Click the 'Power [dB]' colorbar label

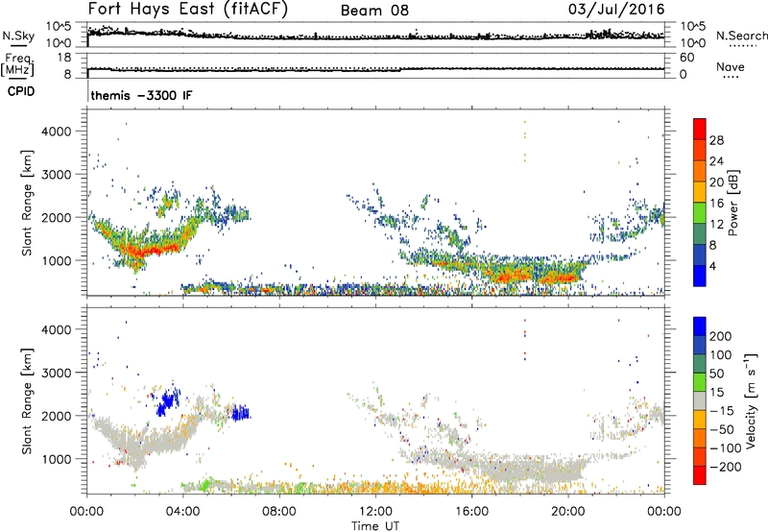(x=733, y=203)
